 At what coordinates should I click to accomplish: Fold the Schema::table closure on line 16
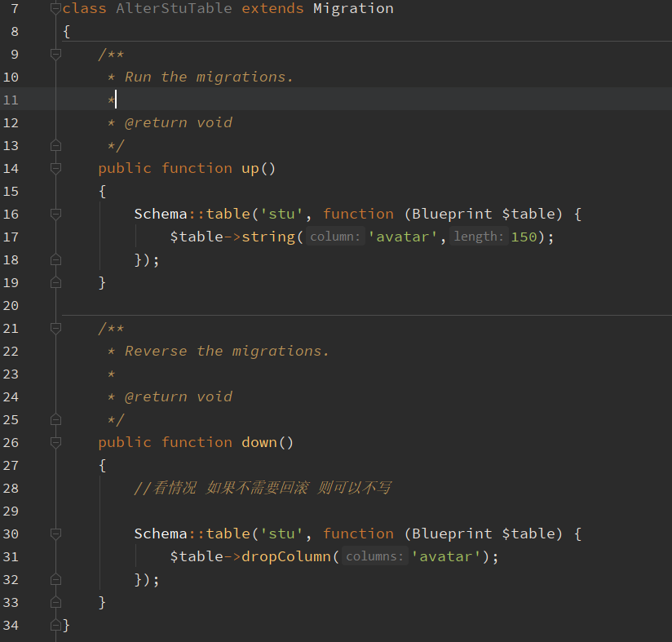tap(55, 215)
